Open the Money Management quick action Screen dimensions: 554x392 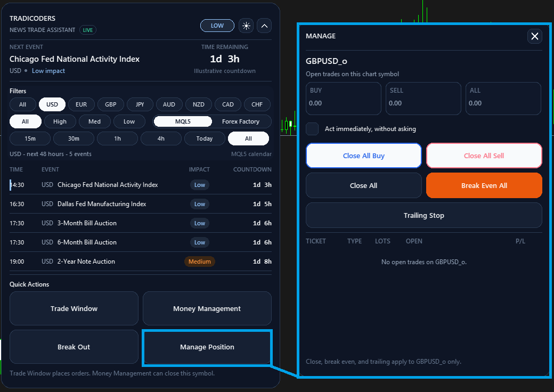[x=207, y=309]
